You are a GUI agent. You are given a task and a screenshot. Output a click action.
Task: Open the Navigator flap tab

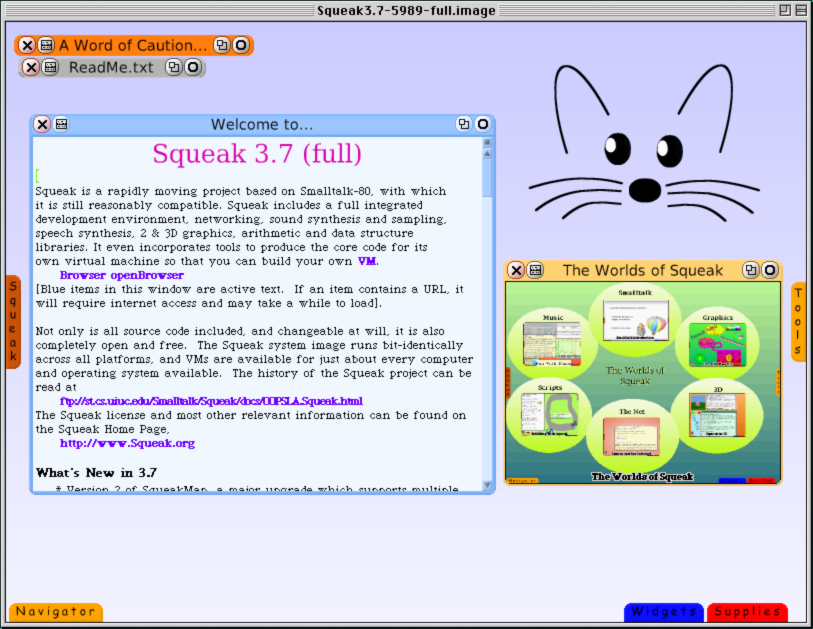(x=56, y=612)
